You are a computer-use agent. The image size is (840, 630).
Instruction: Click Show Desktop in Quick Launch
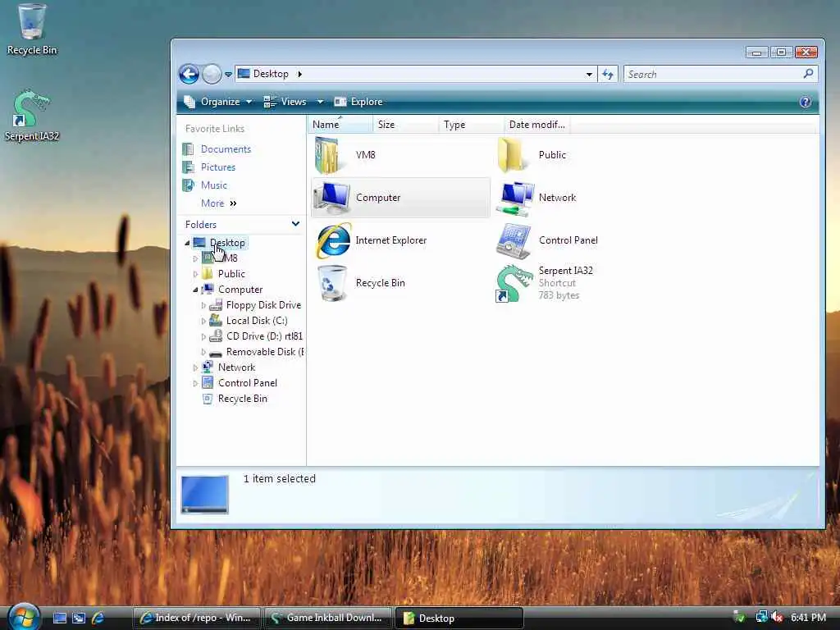[x=59, y=619]
